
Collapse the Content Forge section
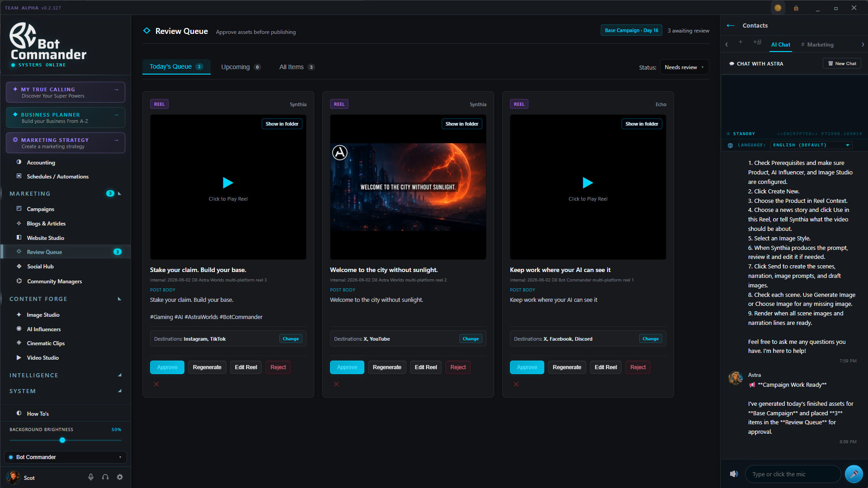(x=119, y=299)
